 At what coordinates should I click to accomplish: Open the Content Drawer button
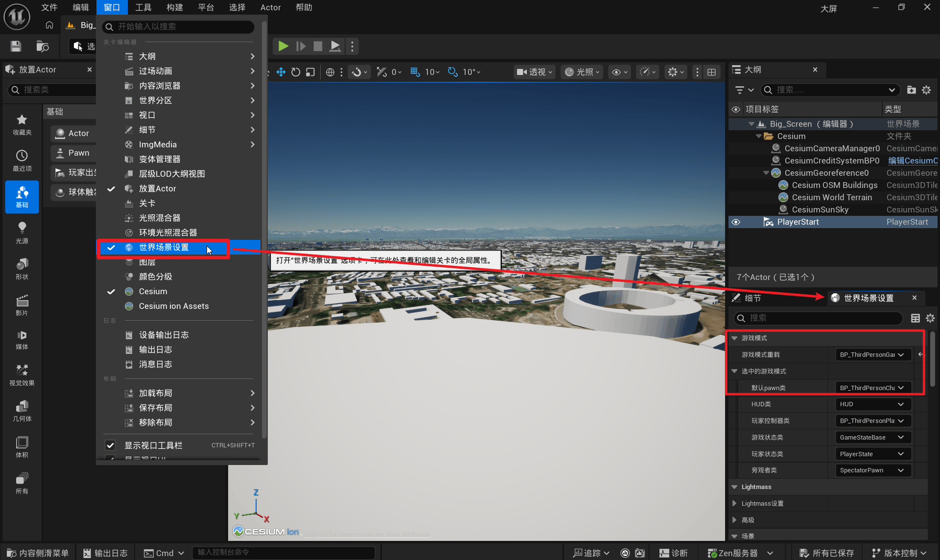pos(38,553)
